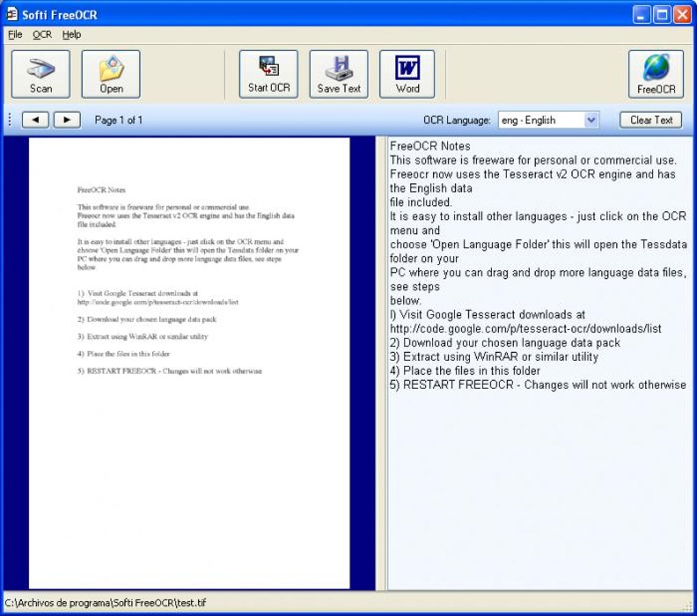697x616 pixels.
Task: Save the output using Save Text
Action: pyautogui.click(x=339, y=75)
